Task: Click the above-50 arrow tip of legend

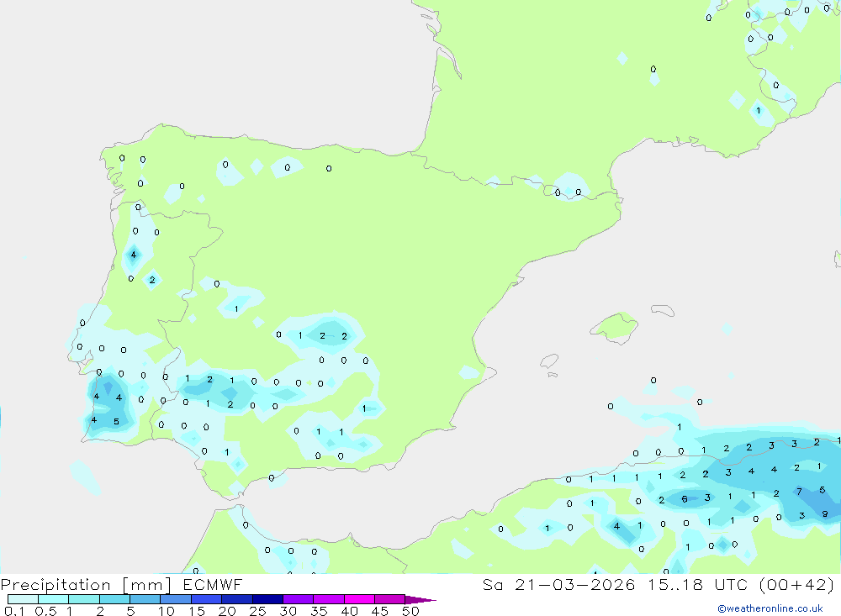Action: [x=420, y=599]
